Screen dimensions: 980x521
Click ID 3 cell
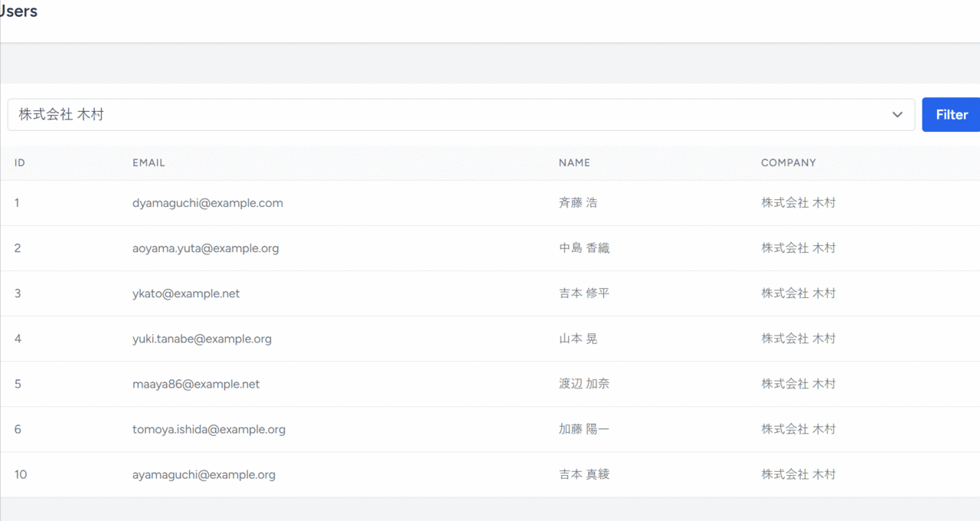pyautogui.click(x=18, y=293)
